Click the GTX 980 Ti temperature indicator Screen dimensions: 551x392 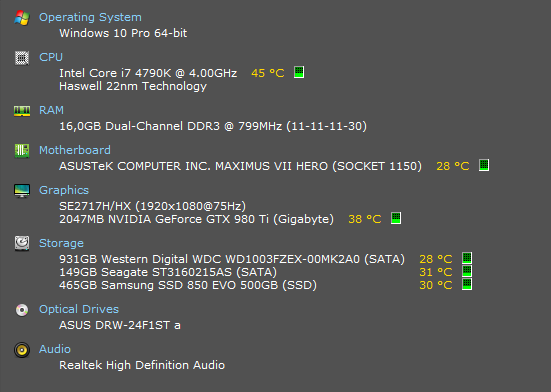click(x=396, y=218)
